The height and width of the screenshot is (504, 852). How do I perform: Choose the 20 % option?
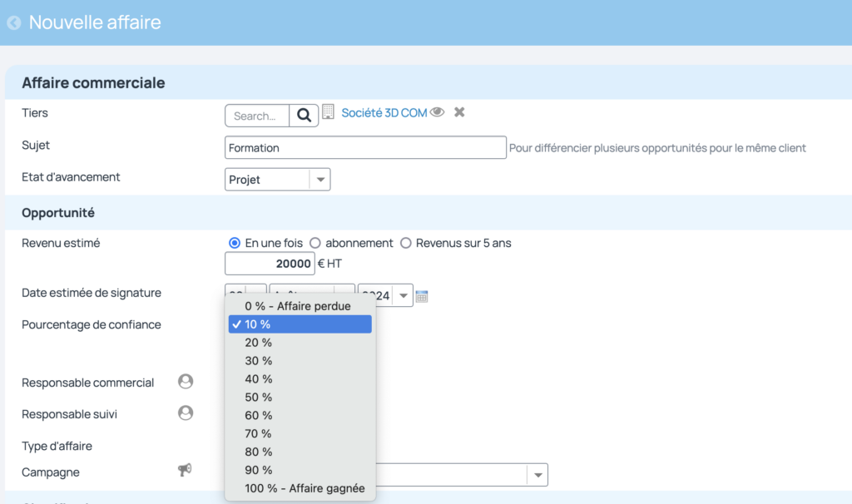(x=300, y=343)
